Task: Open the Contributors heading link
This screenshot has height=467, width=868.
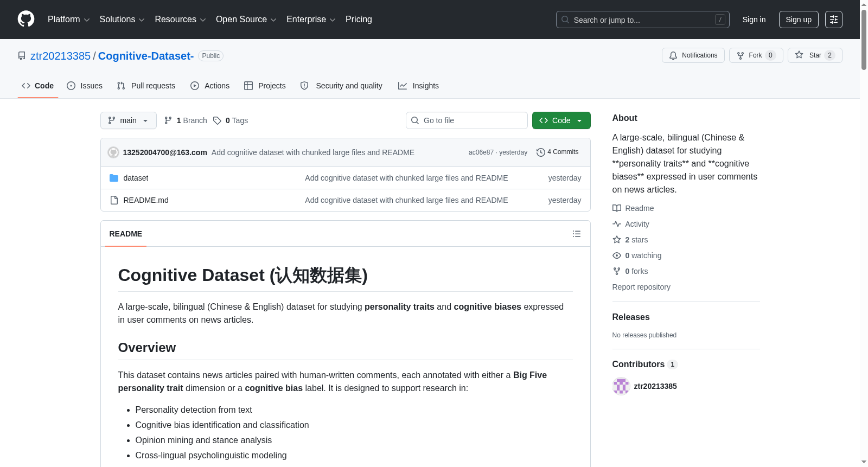Action: (x=645, y=364)
